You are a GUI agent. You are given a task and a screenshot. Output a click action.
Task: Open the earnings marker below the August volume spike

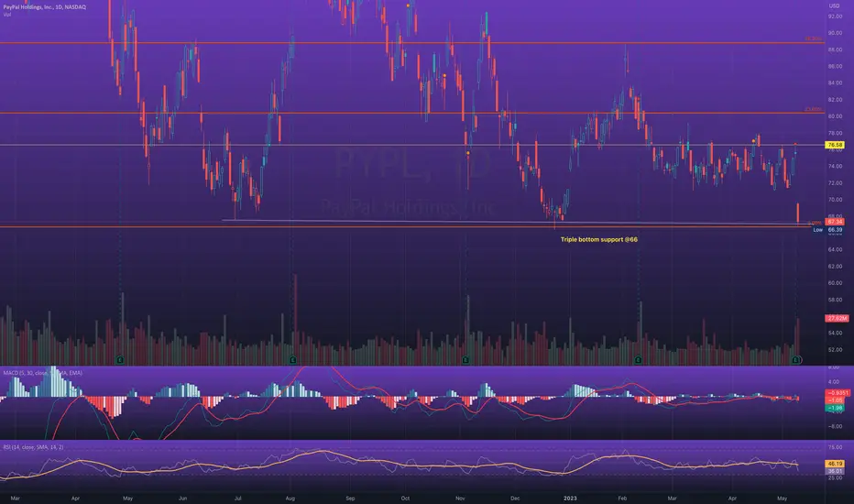pos(293,360)
